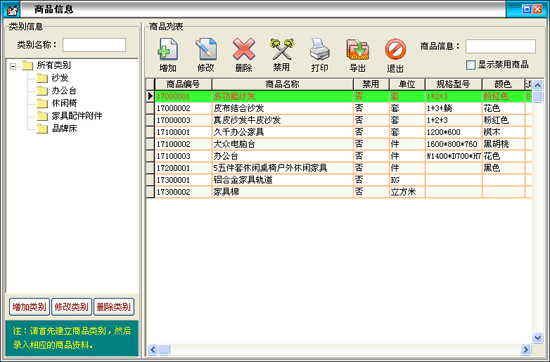Toggle the 显示禁用商品 checkbox
The height and width of the screenshot is (362, 550).
click(x=471, y=65)
